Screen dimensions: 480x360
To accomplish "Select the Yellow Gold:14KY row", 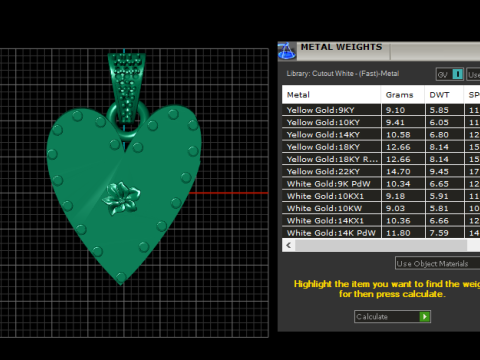I will [381, 135].
